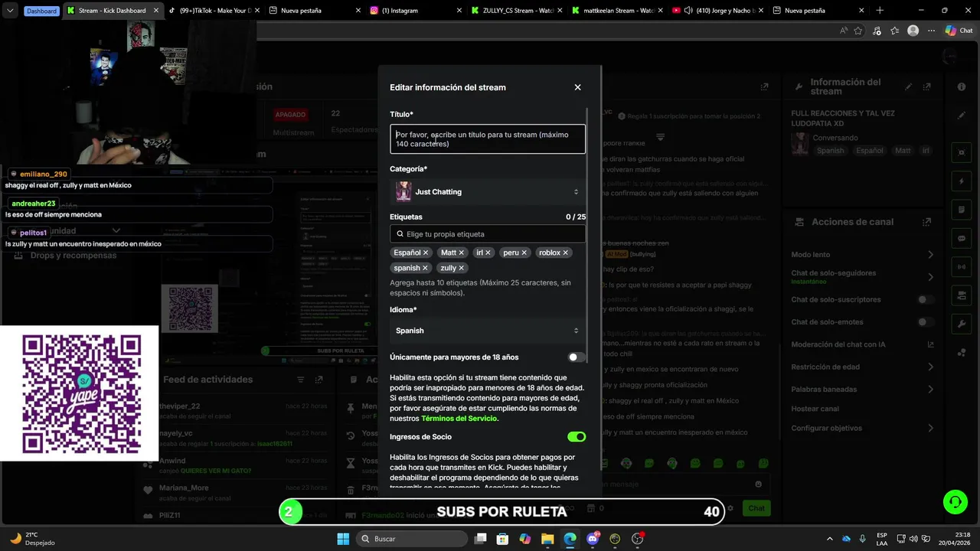Remove the irl tag
Viewport: 980px width, 551px height.
[488, 253]
